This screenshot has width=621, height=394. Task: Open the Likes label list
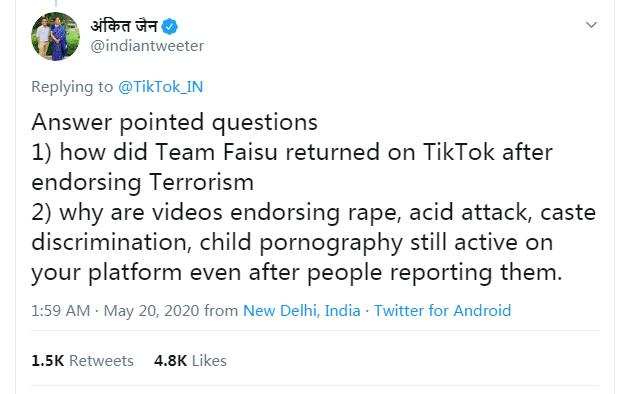(209, 361)
